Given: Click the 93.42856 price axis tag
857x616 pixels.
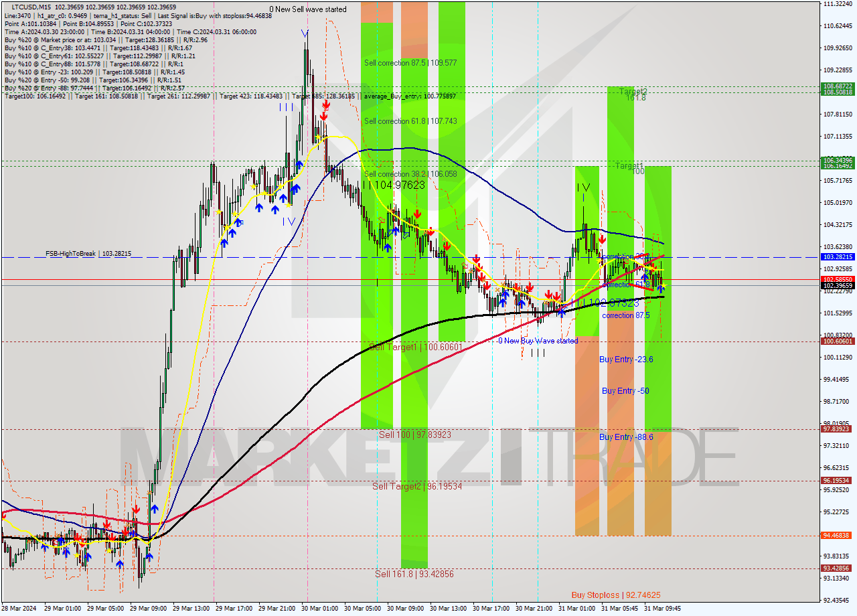Looking at the screenshot, I should click(x=838, y=568).
